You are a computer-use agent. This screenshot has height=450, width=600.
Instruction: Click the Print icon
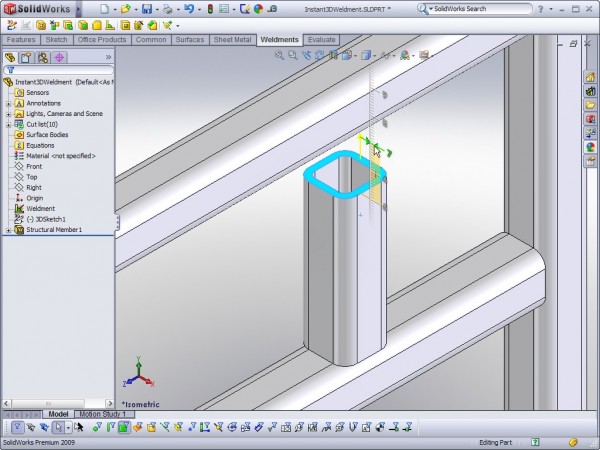pos(168,8)
